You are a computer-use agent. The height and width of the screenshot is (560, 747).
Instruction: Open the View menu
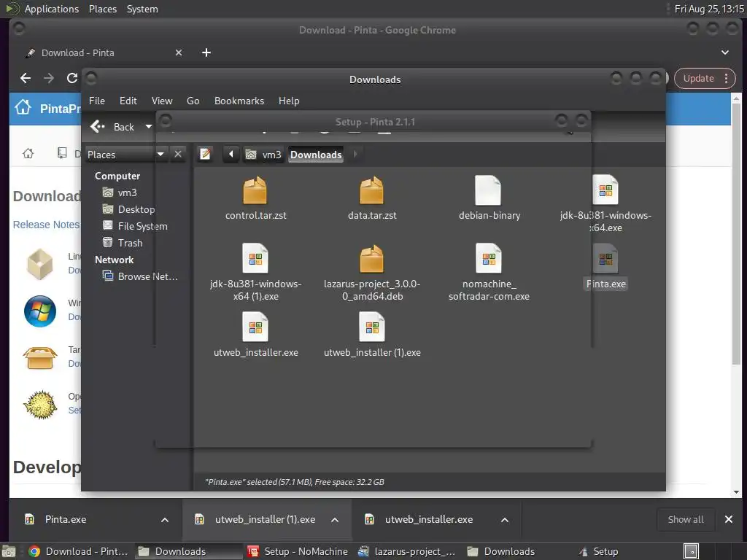tap(162, 101)
